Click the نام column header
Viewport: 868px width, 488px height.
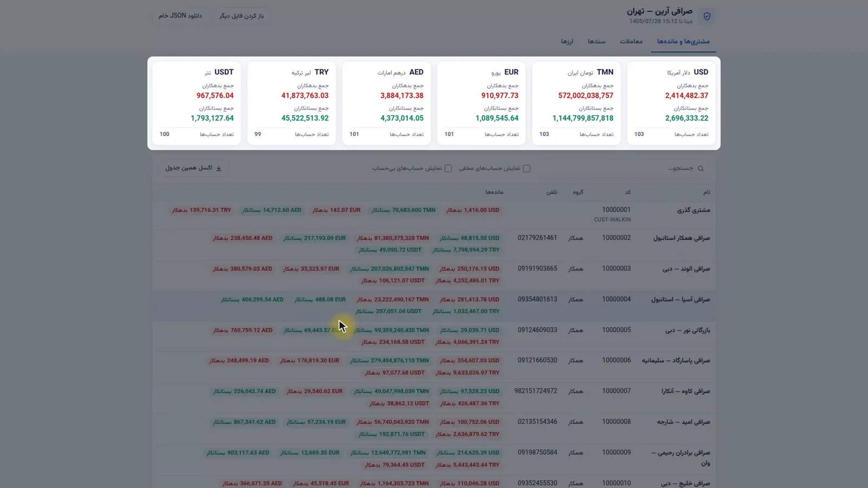(706, 192)
